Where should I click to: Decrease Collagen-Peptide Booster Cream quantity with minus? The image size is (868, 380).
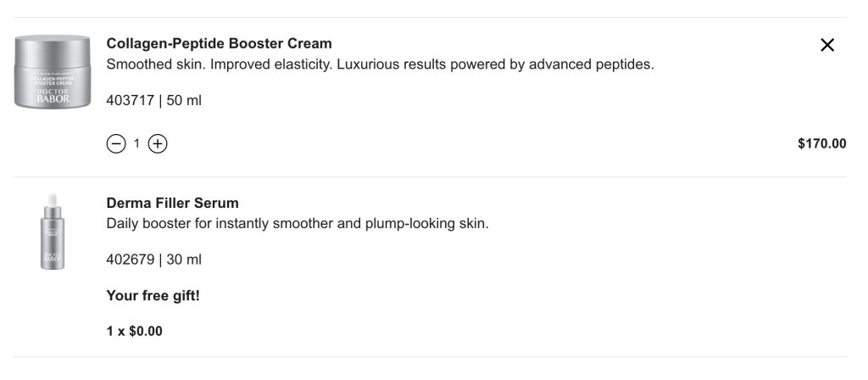[x=115, y=144]
